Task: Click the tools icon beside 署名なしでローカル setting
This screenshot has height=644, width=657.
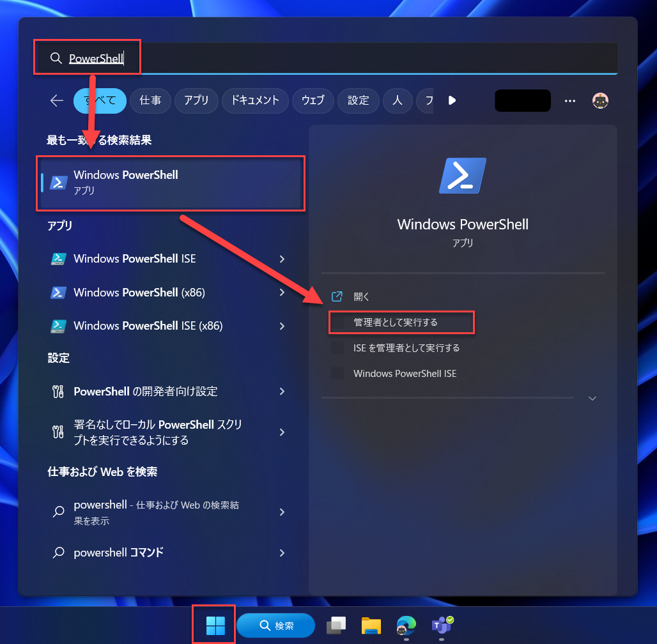Action: coord(58,431)
